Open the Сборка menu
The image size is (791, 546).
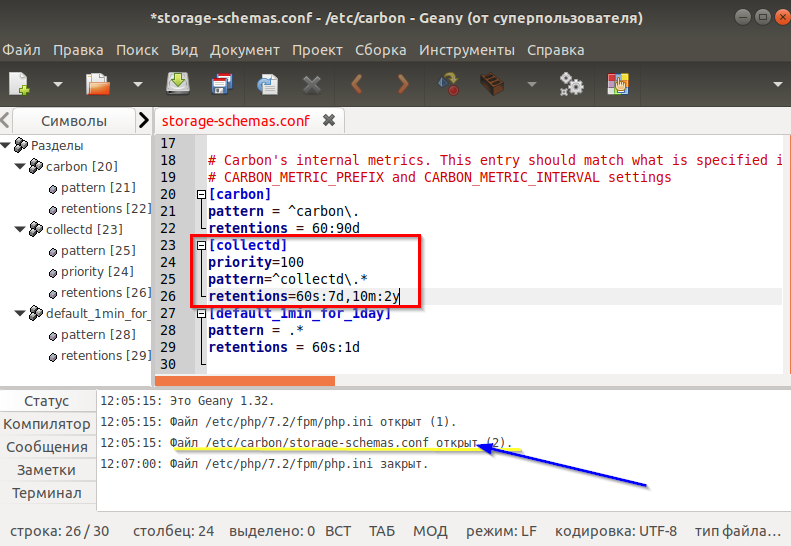pos(380,50)
